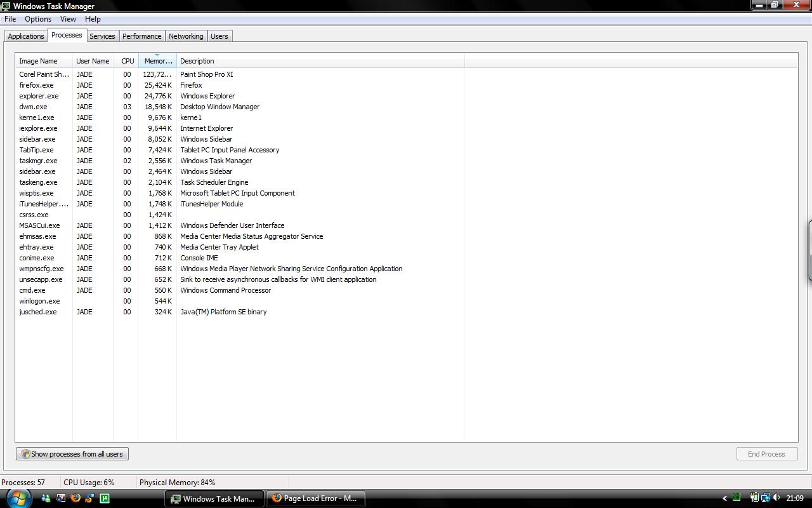Screen dimensions: 812x508
Task: Select the unsecapp.exe process
Action: tap(240, 279)
